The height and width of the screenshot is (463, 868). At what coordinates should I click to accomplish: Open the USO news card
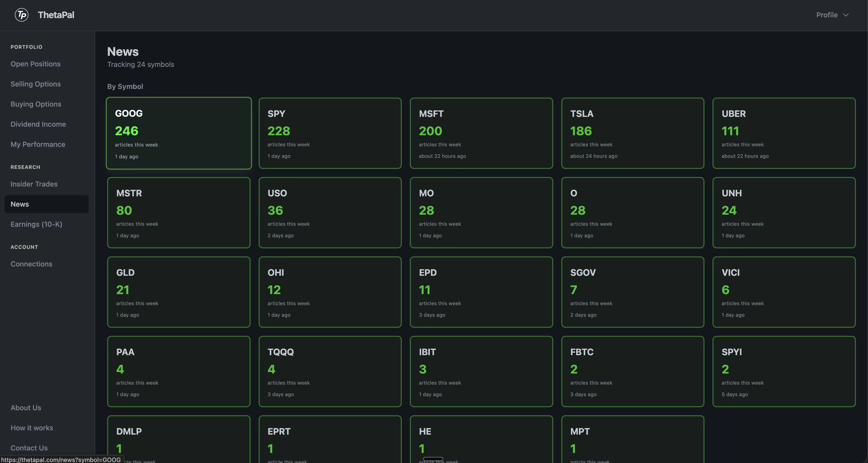click(x=330, y=212)
